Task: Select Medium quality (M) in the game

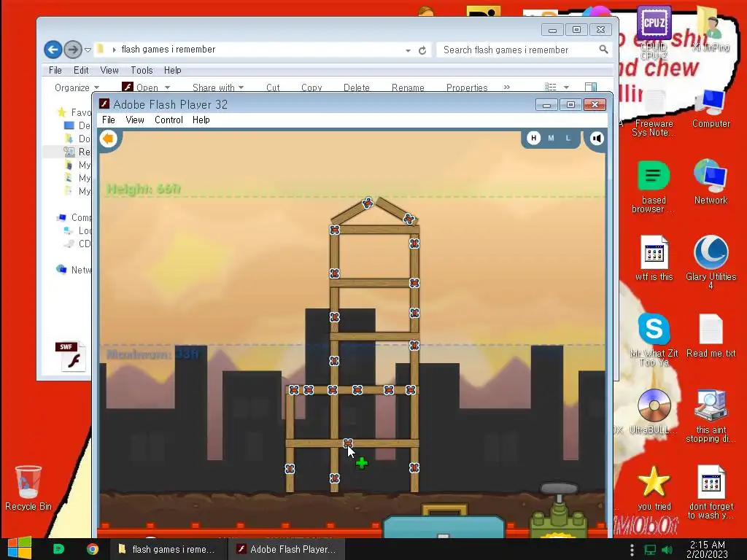Action: tap(551, 138)
